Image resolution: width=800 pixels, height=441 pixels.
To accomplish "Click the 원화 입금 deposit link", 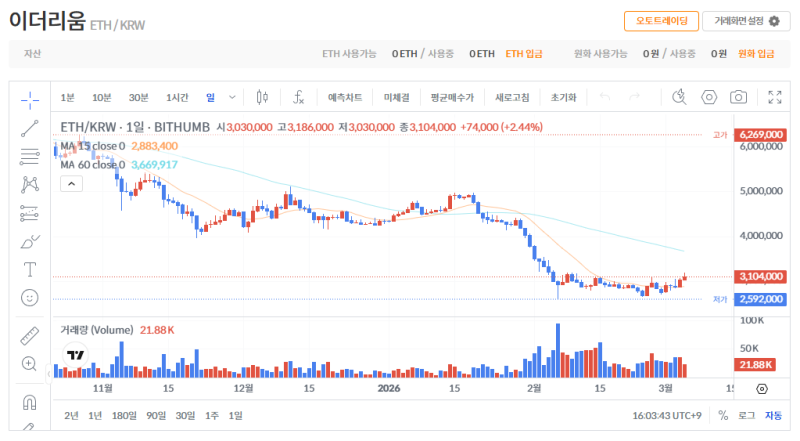I will tap(756, 54).
